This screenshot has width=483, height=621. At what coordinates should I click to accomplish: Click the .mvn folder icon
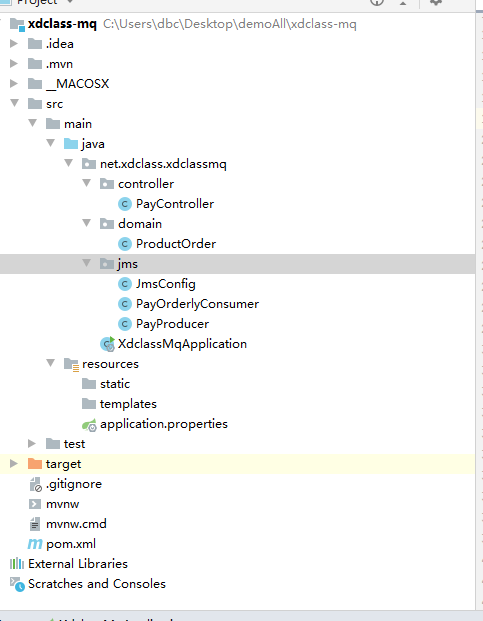coord(35,64)
